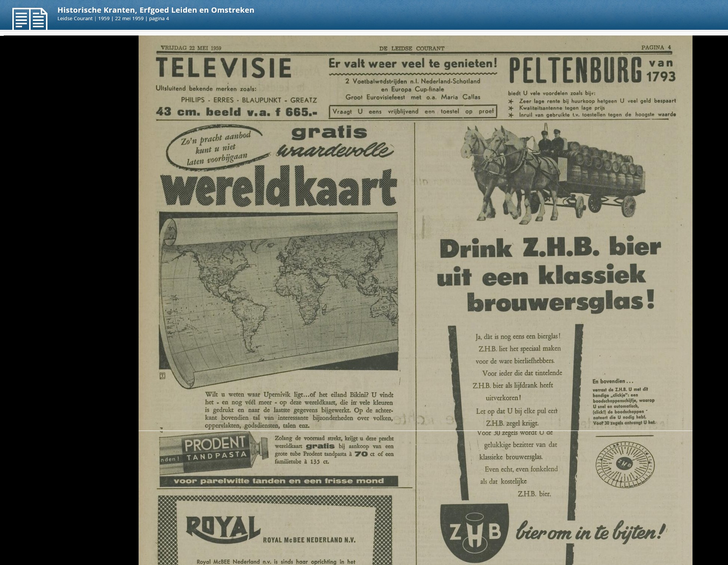The image size is (728, 565).
Task: Click boxed 'Vraagt U eens vrijblijvend' text
Action: coord(413,111)
